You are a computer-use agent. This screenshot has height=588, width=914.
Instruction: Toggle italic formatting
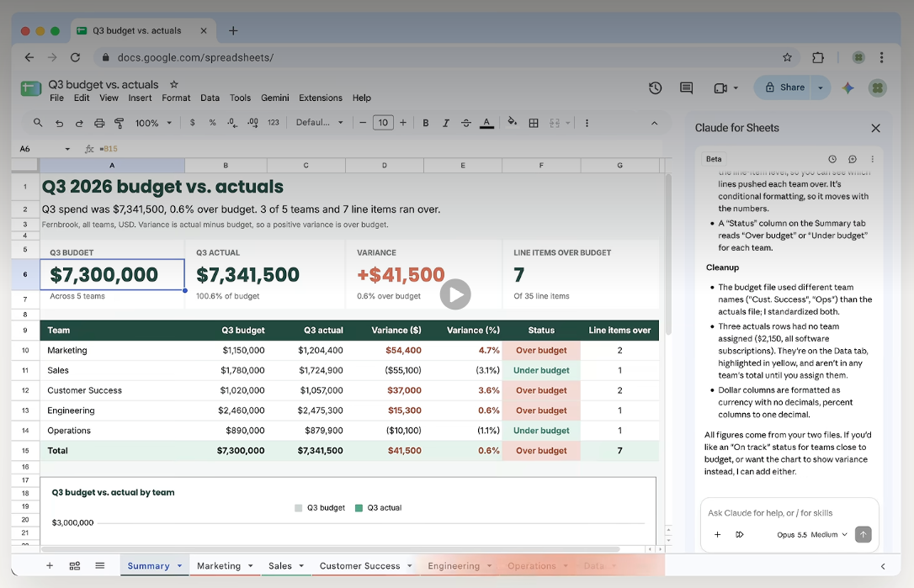(x=446, y=123)
